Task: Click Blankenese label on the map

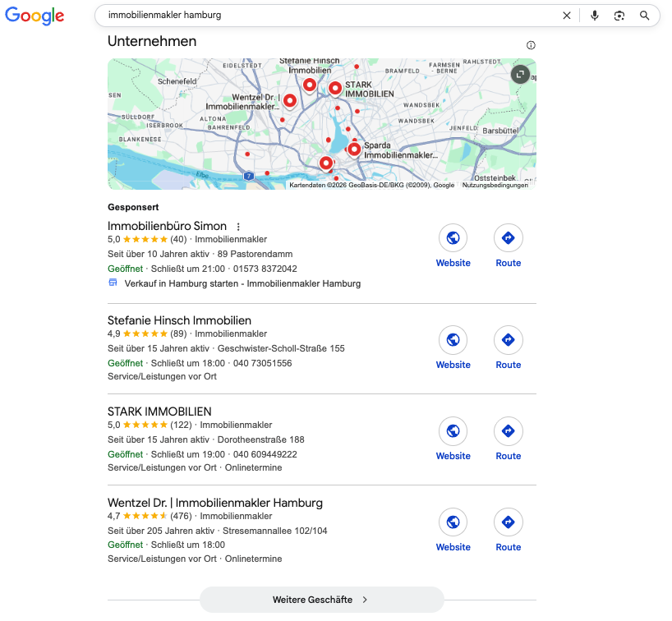Action: [140, 140]
